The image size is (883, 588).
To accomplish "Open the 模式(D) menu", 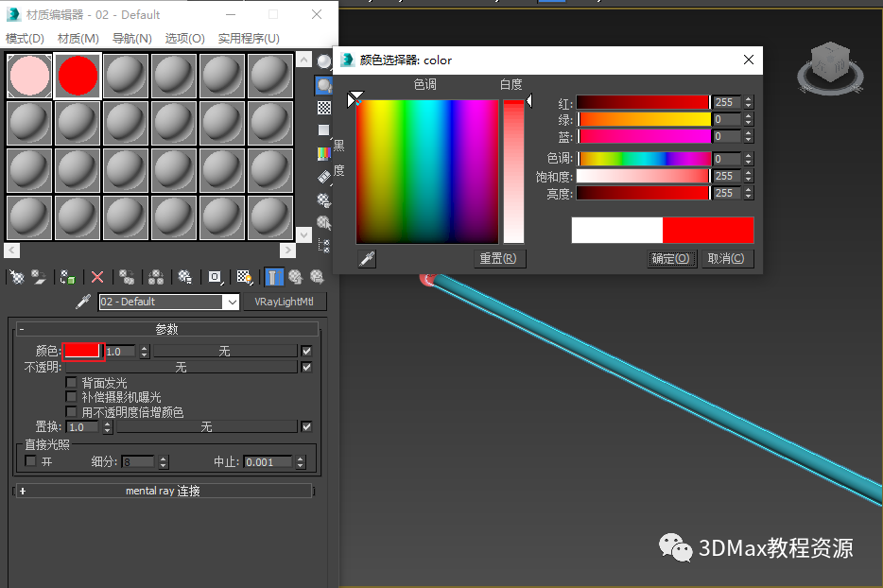I will pyautogui.click(x=25, y=39).
